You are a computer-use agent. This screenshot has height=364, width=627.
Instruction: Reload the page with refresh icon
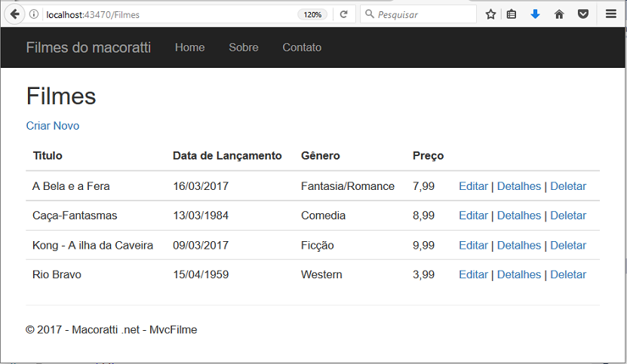coord(343,14)
